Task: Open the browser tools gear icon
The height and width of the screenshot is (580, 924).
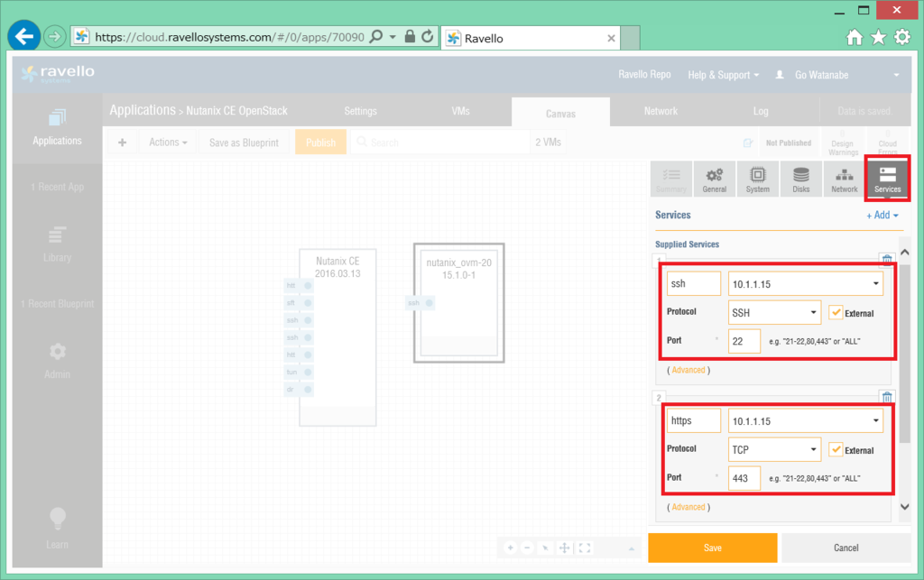Action: point(902,38)
